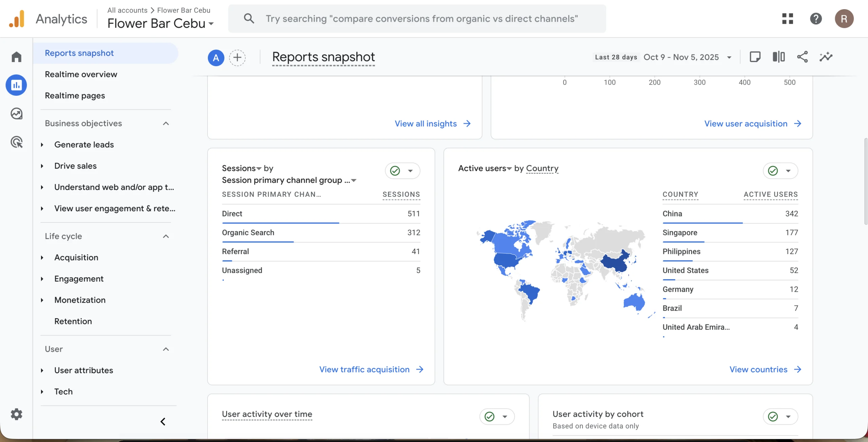Image resolution: width=868 pixels, height=442 pixels.
Task: Open the Google apps grid icon
Action: click(787, 19)
